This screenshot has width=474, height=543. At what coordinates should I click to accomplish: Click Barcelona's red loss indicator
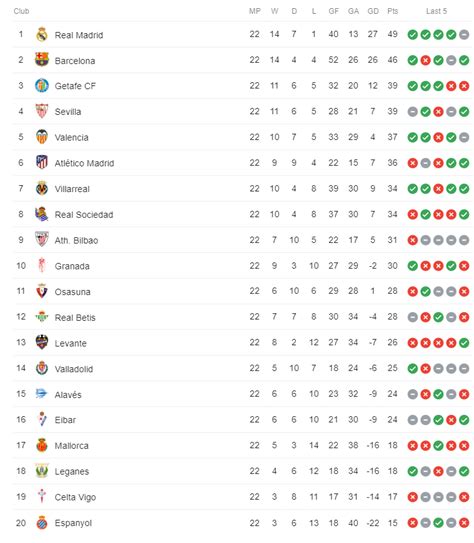426,60
